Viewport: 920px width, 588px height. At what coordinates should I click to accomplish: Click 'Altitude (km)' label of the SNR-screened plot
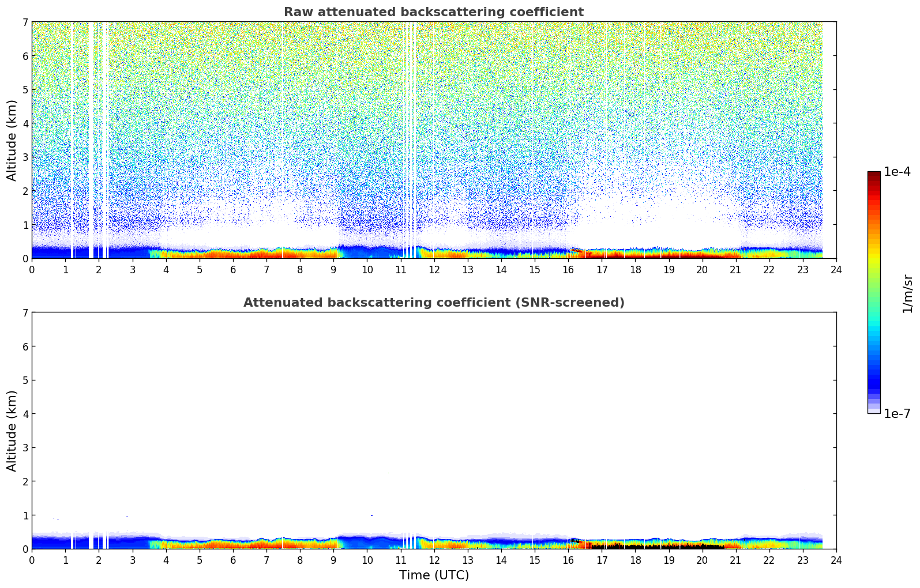pos(12,431)
